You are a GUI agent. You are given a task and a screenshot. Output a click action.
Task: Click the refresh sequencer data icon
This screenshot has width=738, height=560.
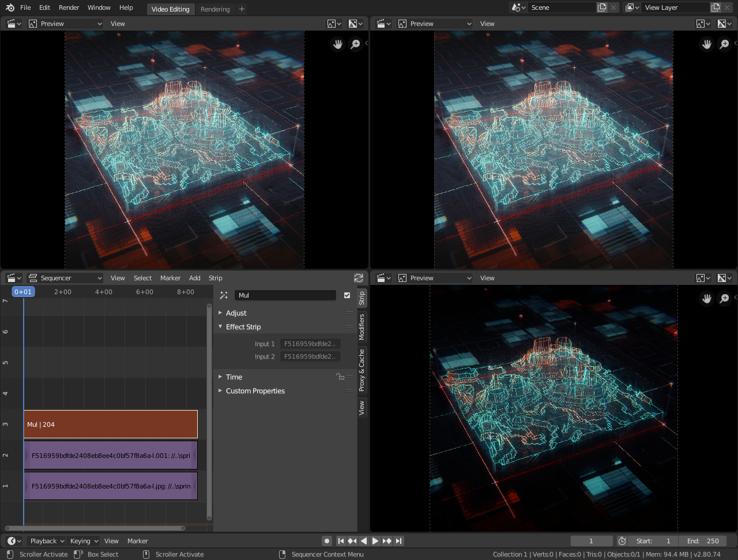(359, 277)
